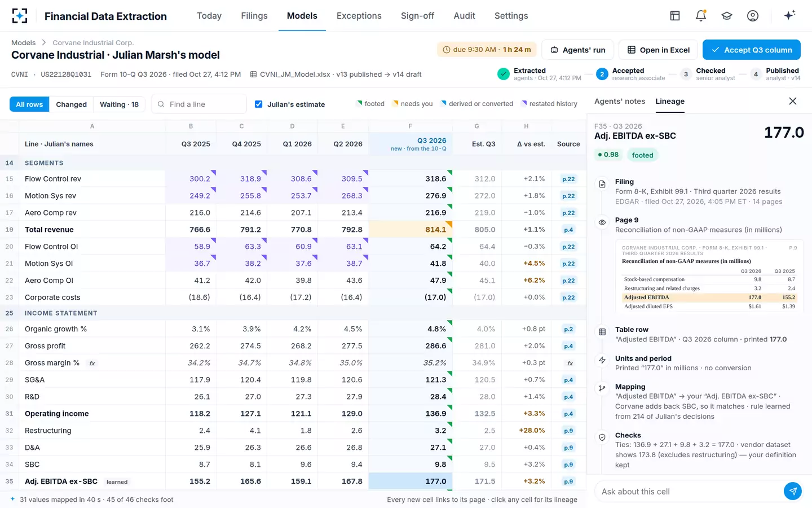The image size is (812, 508).
Task: Click the Checked step 3 badge
Action: [x=686, y=74]
